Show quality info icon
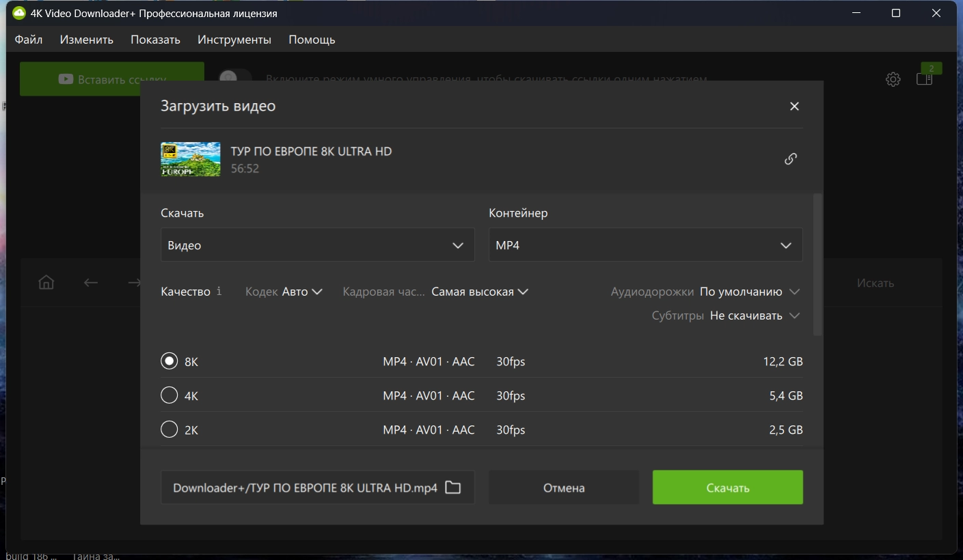Image resolution: width=963 pixels, height=560 pixels. 219,291
